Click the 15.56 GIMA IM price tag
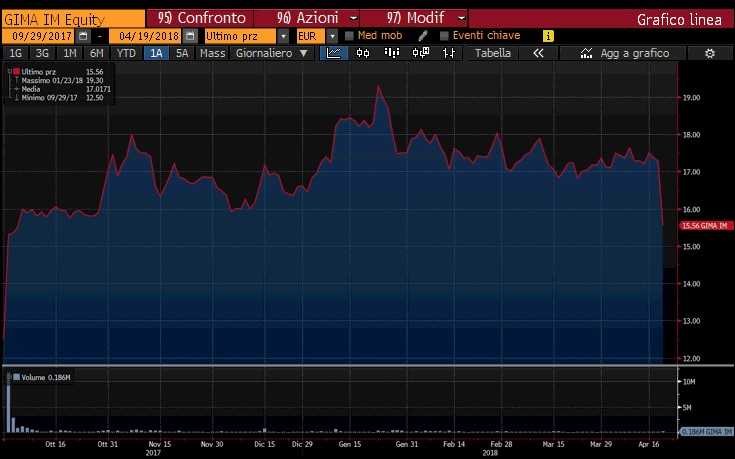Viewport: 735px width, 459px height. tap(706, 226)
